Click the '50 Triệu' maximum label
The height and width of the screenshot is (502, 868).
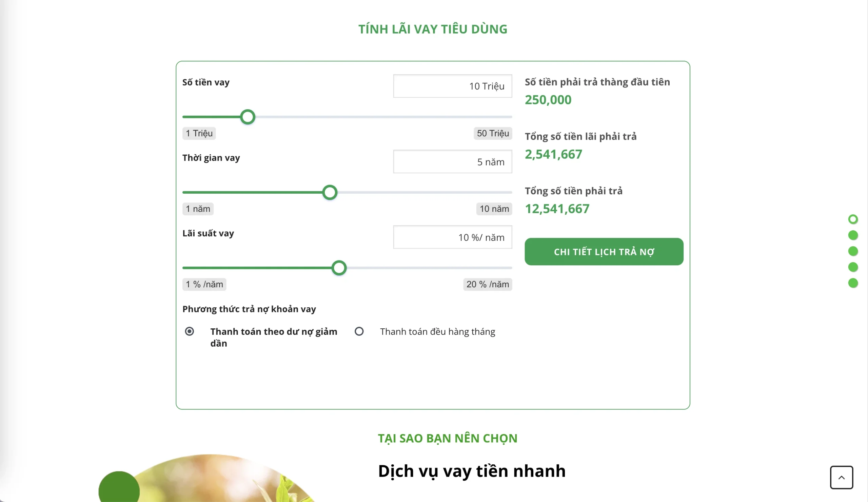coord(493,133)
